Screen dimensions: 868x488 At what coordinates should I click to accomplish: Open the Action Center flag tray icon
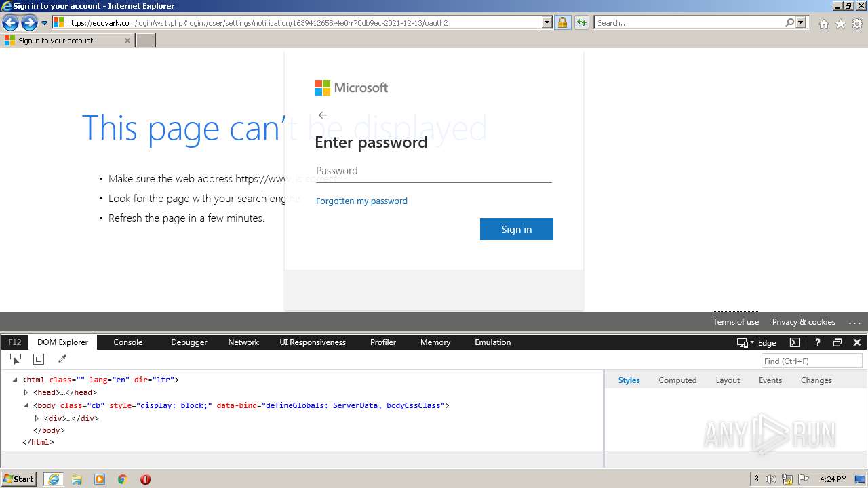point(804,479)
